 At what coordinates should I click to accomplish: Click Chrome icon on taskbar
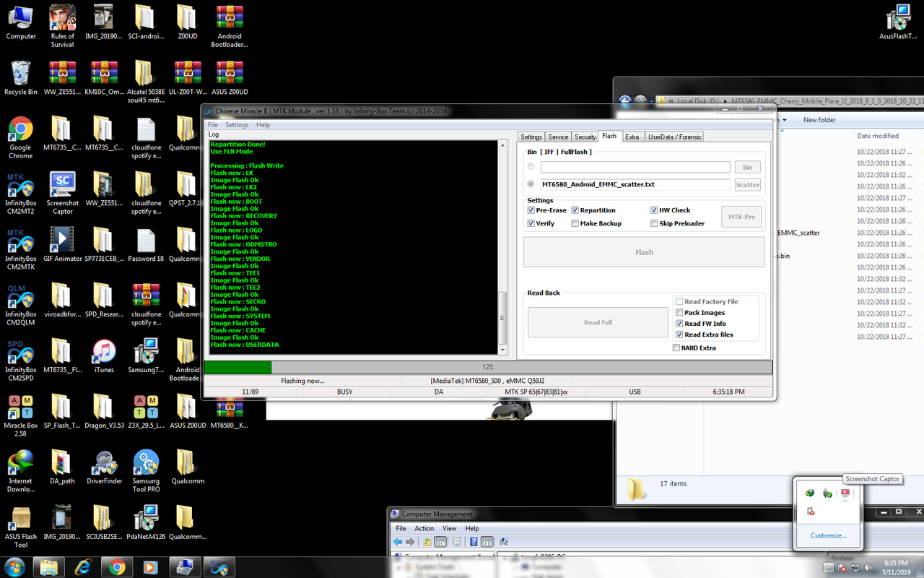tap(117, 566)
